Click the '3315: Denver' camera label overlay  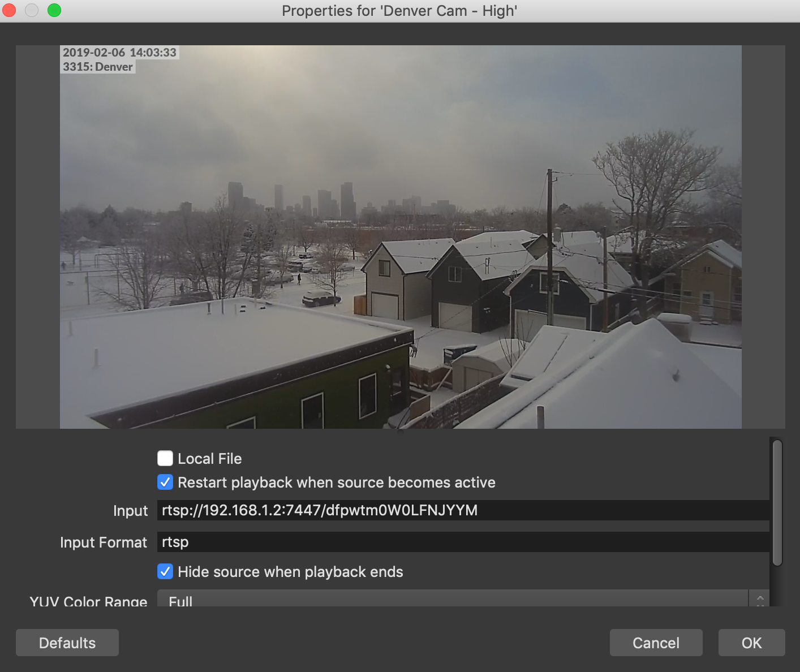[98, 67]
